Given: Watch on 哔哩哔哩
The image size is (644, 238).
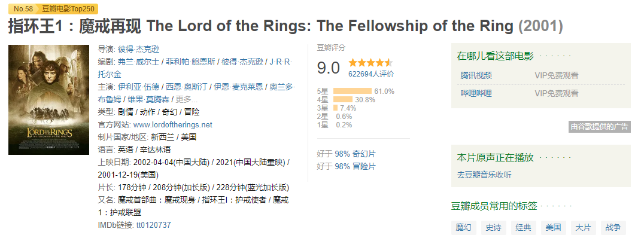Looking at the screenshot, I should 476,93.
